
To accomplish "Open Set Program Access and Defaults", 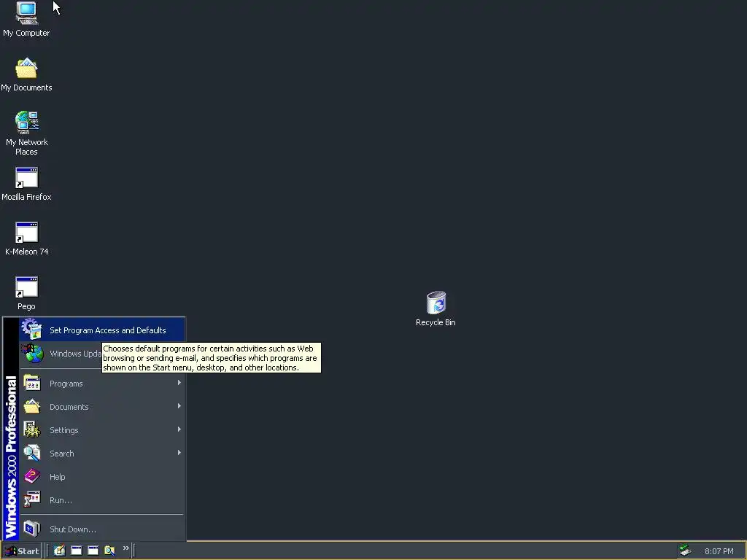I will pos(102,330).
